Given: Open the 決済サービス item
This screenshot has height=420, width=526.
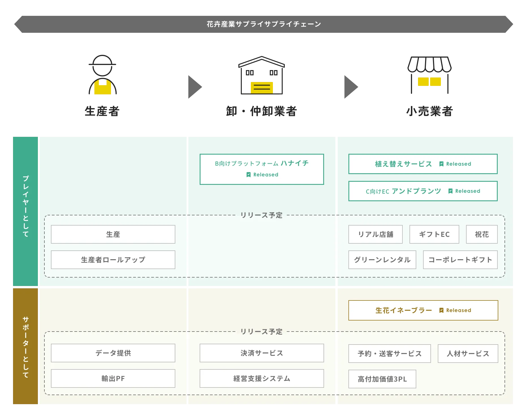Looking at the screenshot, I should pyautogui.click(x=261, y=353).
